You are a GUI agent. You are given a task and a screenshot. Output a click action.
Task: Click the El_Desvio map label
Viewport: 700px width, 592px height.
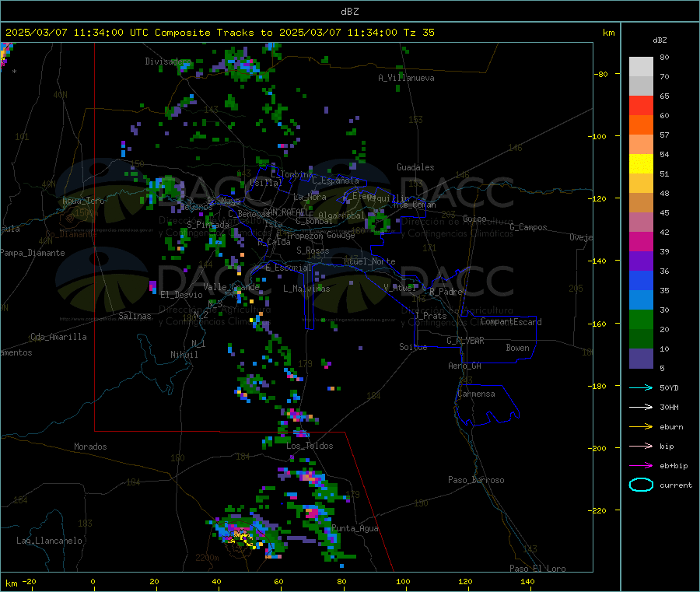[x=182, y=295]
